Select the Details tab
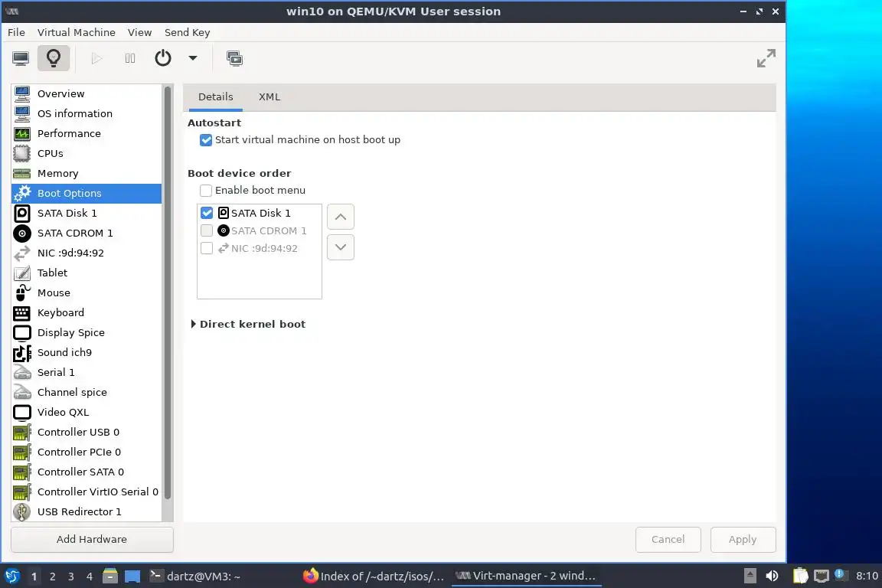Image resolution: width=882 pixels, height=588 pixels. tap(215, 96)
